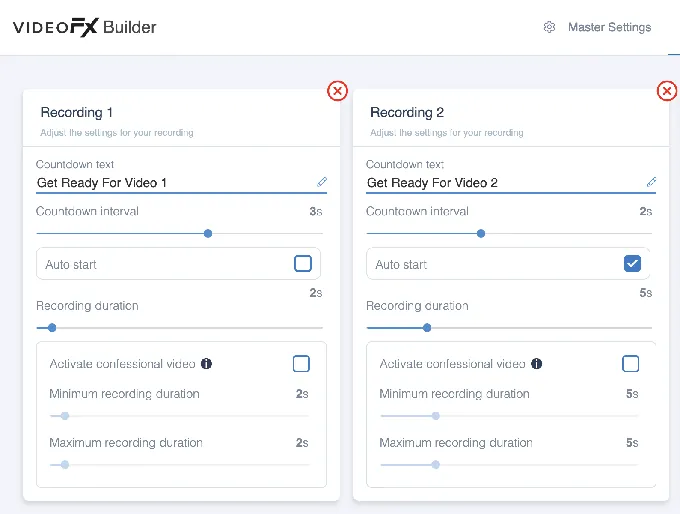Edit Recording 1 countdown text pencil icon
Image resolution: width=680 pixels, height=514 pixels.
pos(322,182)
